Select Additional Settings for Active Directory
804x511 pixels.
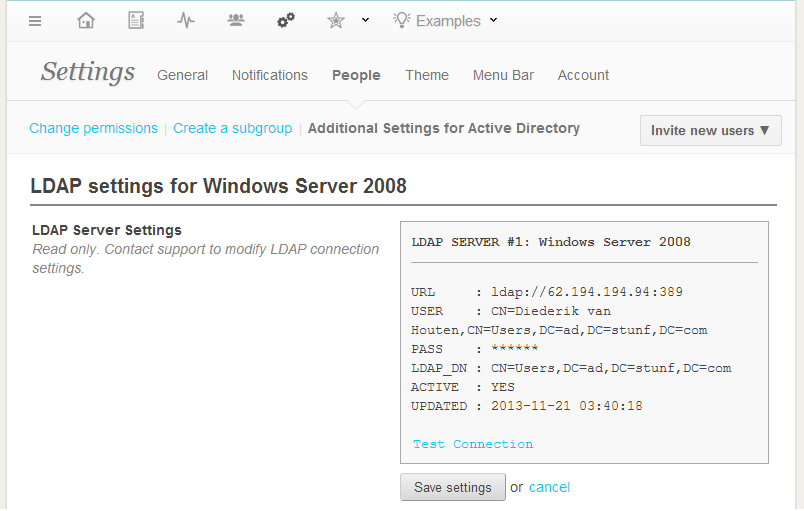[444, 128]
